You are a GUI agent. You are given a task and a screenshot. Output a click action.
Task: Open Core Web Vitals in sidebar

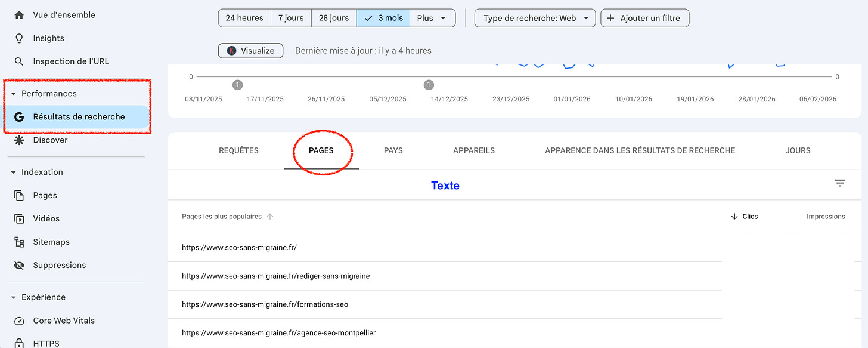click(64, 321)
